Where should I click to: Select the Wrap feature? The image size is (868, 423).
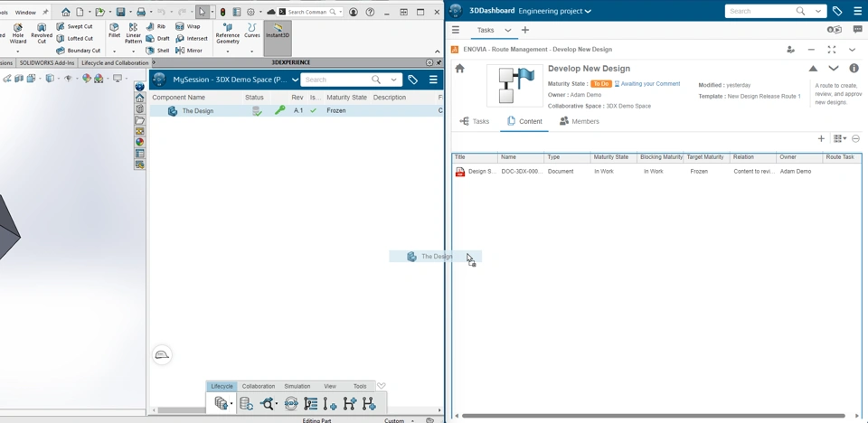pos(188,26)
